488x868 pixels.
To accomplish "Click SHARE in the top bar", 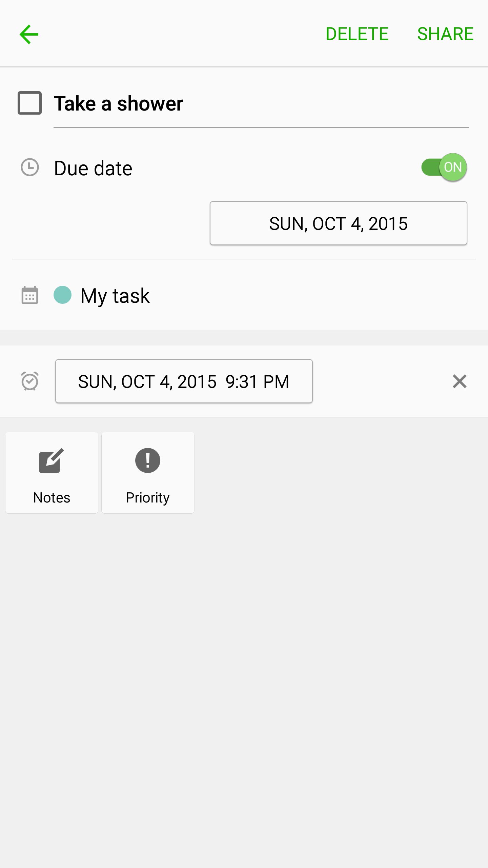I will [x=445, y=34].
